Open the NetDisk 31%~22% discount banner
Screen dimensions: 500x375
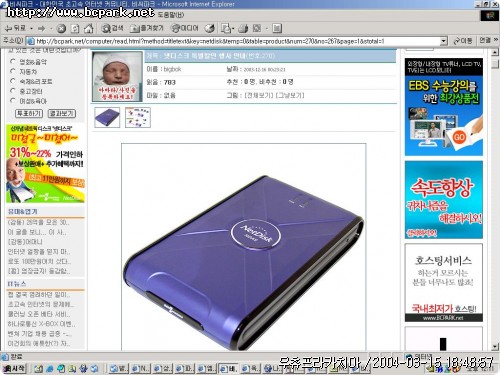[x=45, y=164]
